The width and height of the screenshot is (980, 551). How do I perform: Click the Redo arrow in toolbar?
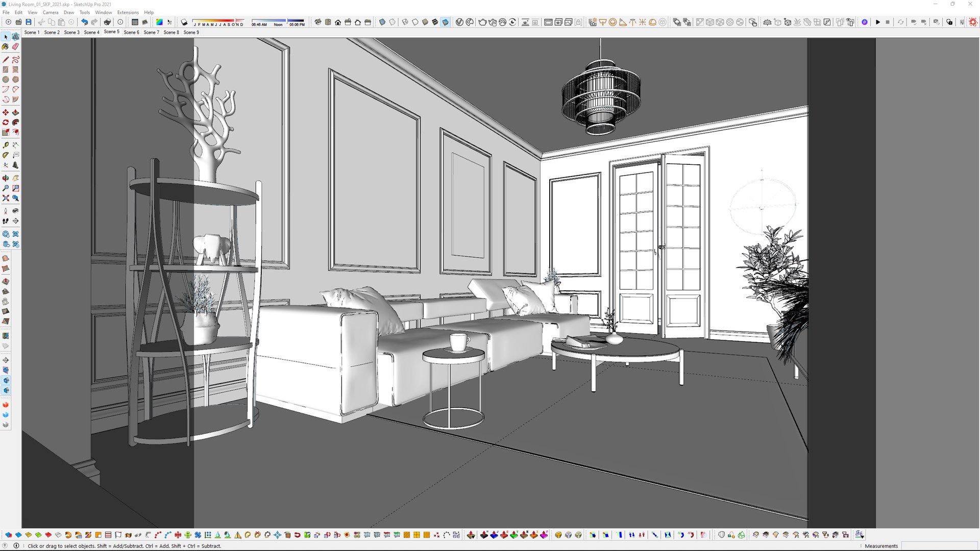[x=94, y=22]
